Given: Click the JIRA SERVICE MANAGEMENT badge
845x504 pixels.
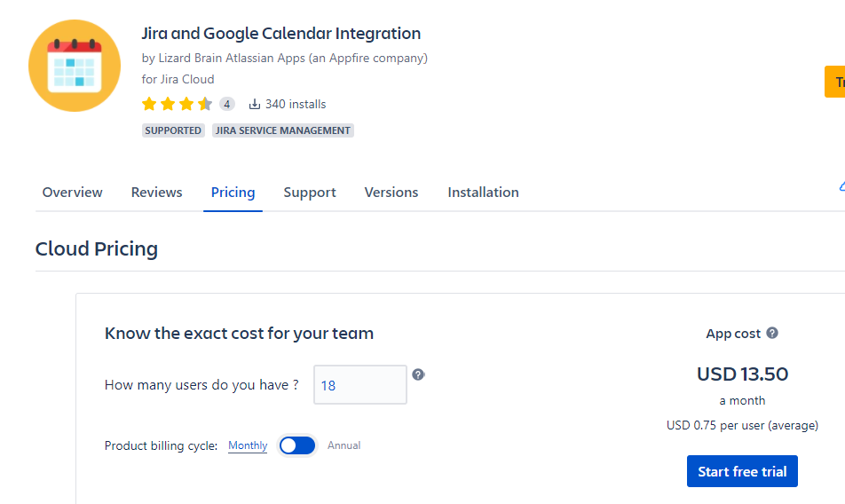Looking at the screenshot, I should pyautogui.click(x=283, y=130).
